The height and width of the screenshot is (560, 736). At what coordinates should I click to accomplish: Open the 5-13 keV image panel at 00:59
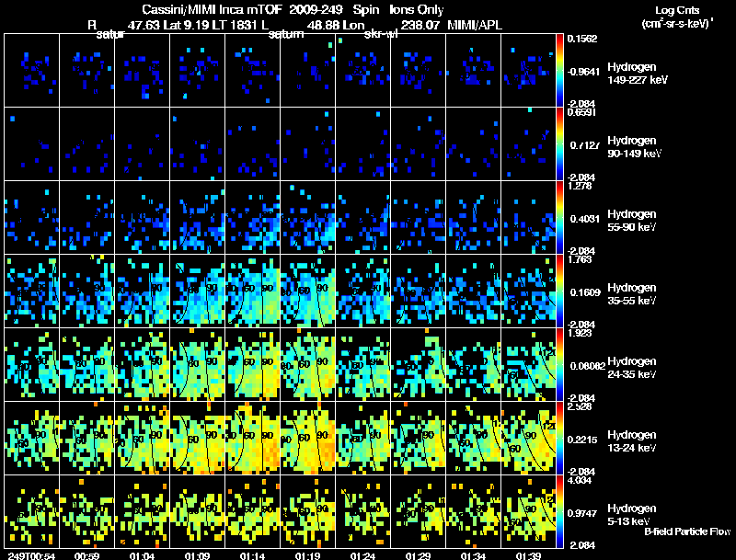pos(86,512)
